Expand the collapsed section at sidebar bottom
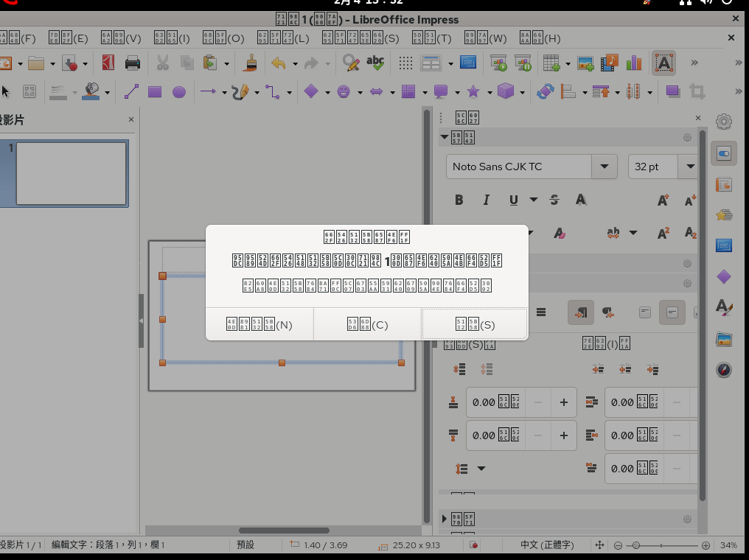 click(x=445, y=519)
